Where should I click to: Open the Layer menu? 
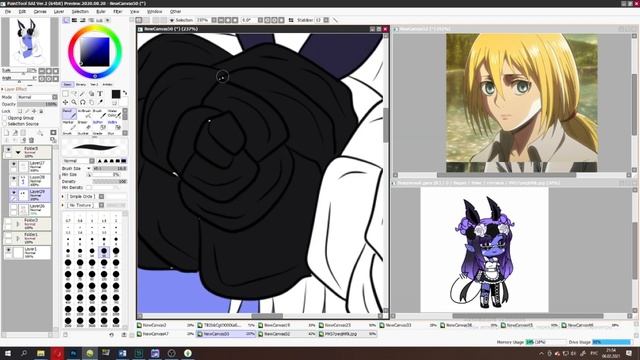[x=59, y=12]
